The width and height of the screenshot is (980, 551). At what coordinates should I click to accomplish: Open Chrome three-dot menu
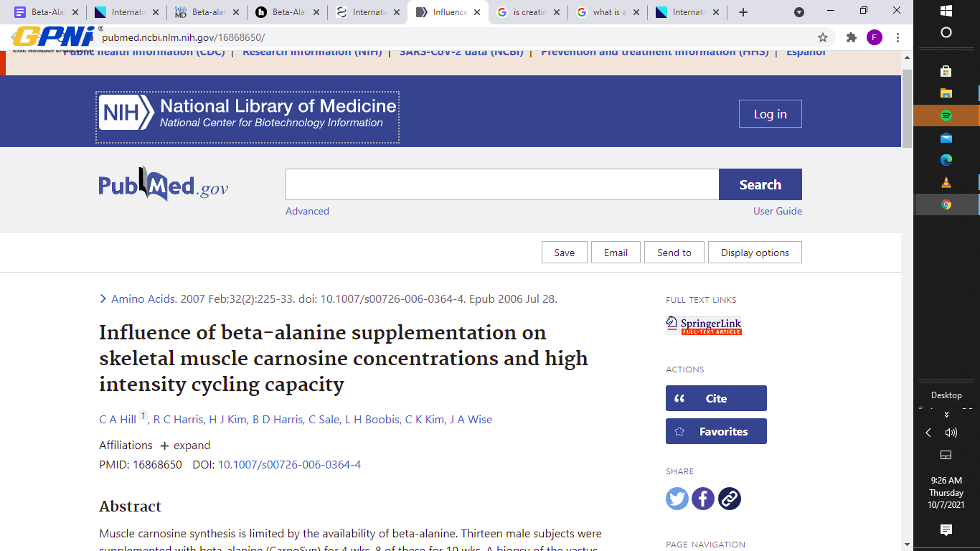tap(897, 37)
